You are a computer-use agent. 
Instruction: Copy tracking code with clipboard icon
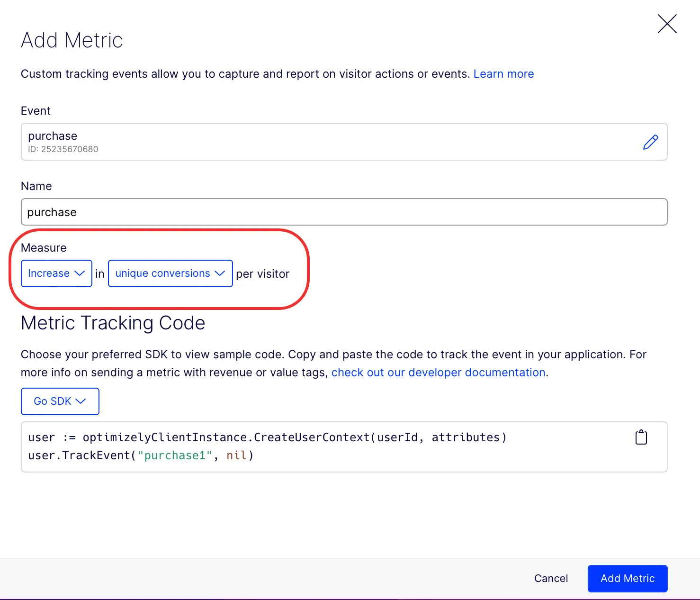tap(641, 437)
